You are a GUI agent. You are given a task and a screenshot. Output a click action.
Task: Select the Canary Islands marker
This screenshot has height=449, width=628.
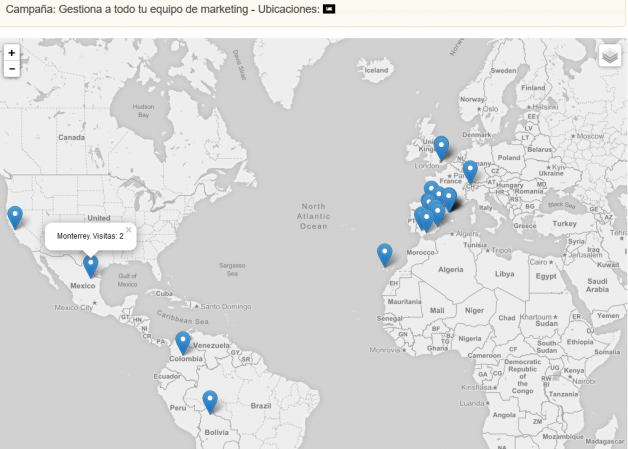pos(384,255)
